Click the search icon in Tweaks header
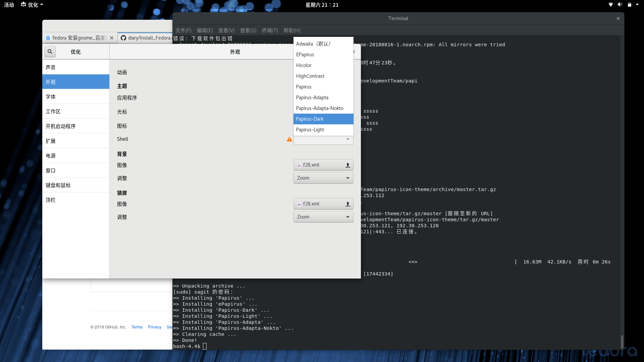 pos(50,52)
